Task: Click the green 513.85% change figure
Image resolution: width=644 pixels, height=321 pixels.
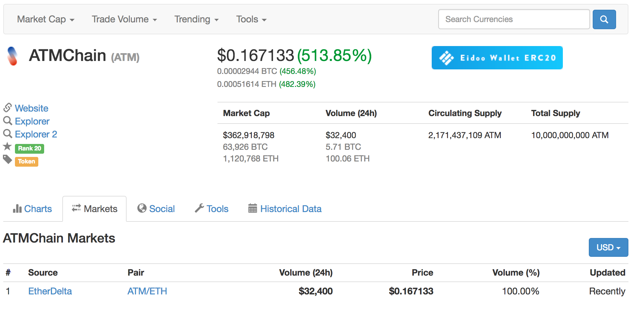Action: (334, 55)
